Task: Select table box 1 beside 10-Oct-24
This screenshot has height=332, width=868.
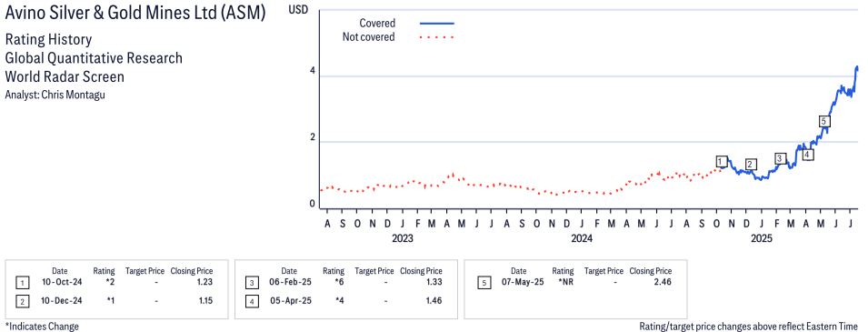Action: pos(22,283)
